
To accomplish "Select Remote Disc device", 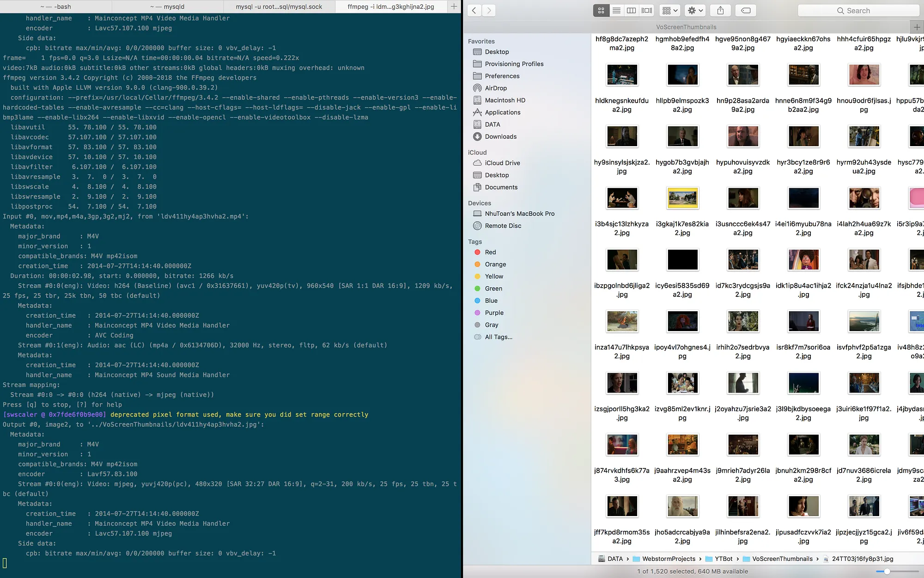I will (x=503, y=226).
